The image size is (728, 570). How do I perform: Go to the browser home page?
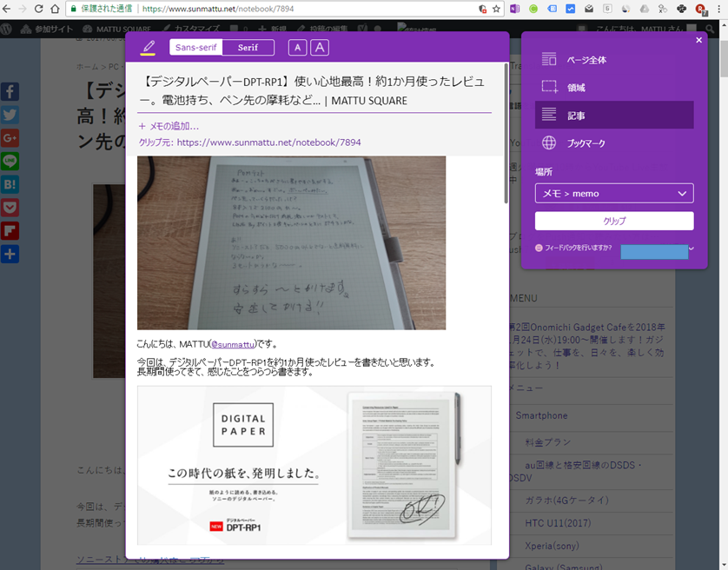[x=55, y=9]
